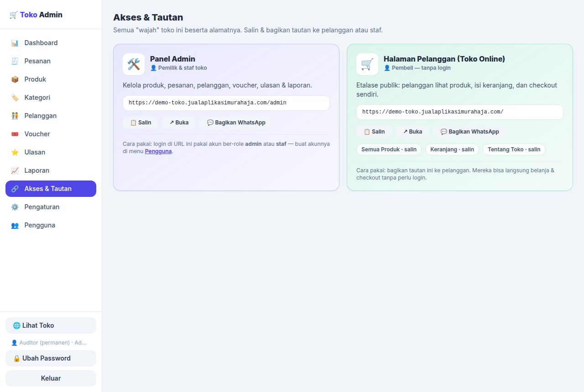The width and height of the screenshot is (584, 392).
Task: Select Kategori from the sidebar
Action: (51, 98)
